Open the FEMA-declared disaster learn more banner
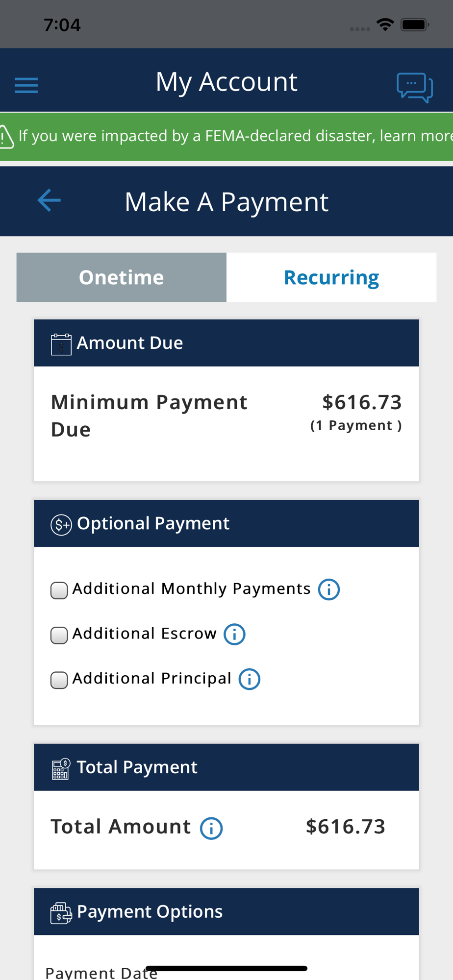 coord(226,136)
